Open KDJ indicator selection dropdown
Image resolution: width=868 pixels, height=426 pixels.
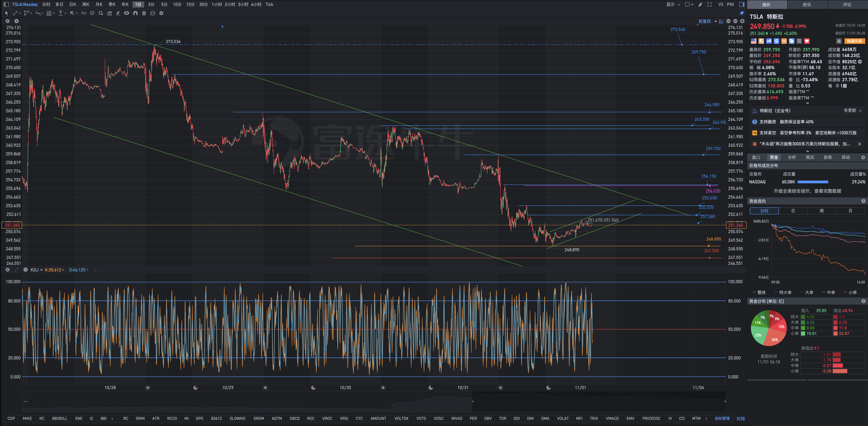click(37, 270)
